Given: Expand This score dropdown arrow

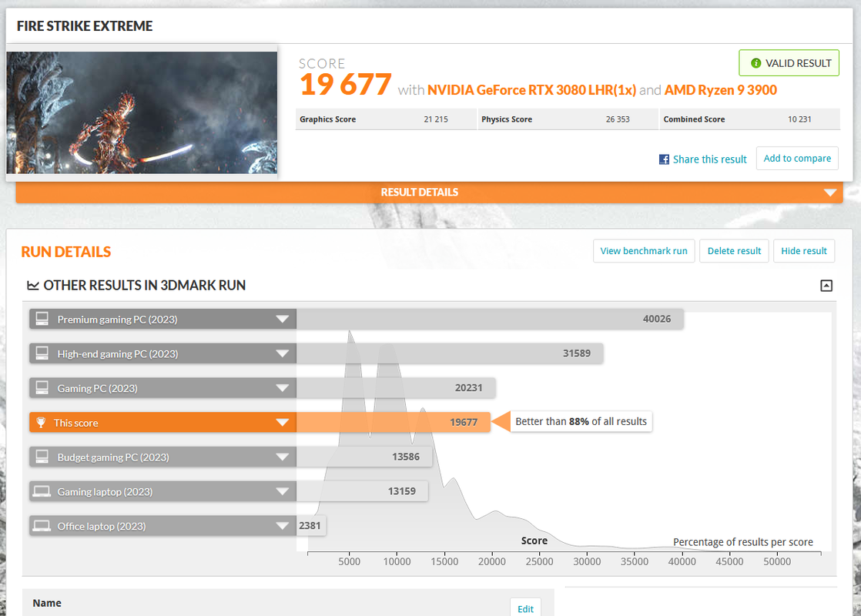Looking at the screenshot, I should (282, 422).
